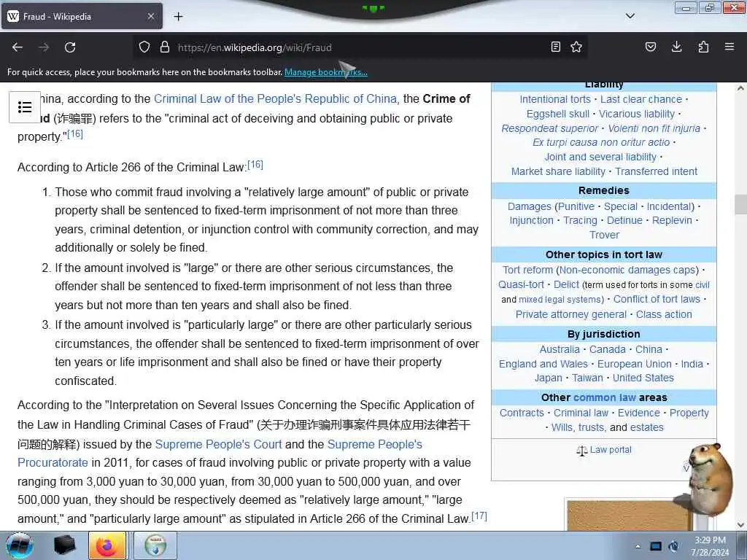Viewport: 747px width, 560px height.
Task: Open the Taiwan jurisdiction link
Action: coord(587,378)
